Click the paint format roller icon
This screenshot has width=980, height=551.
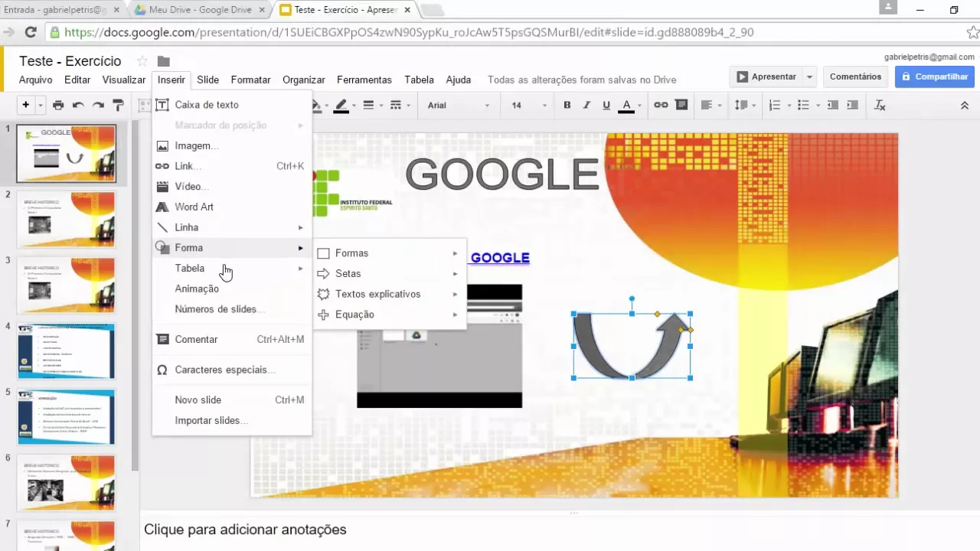(x=118, y=105)
